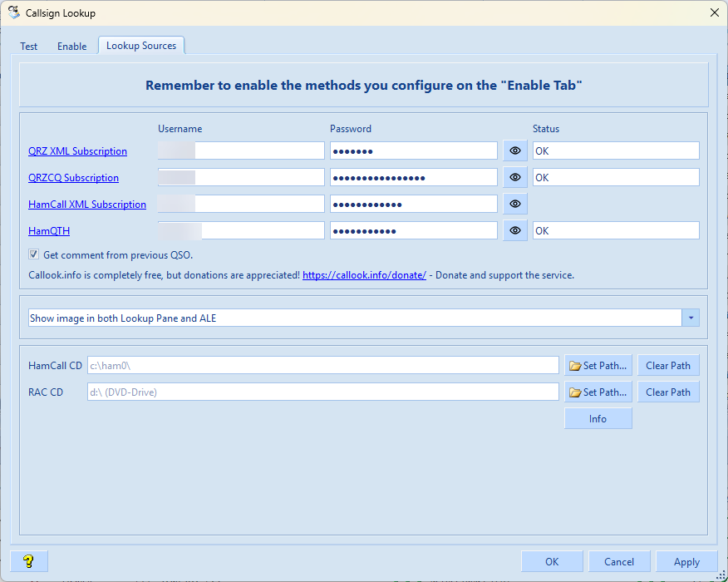Viewport: 728px width, 582px height.
Task: Focus the QRZCQ username field
Action: pos(241,177)
